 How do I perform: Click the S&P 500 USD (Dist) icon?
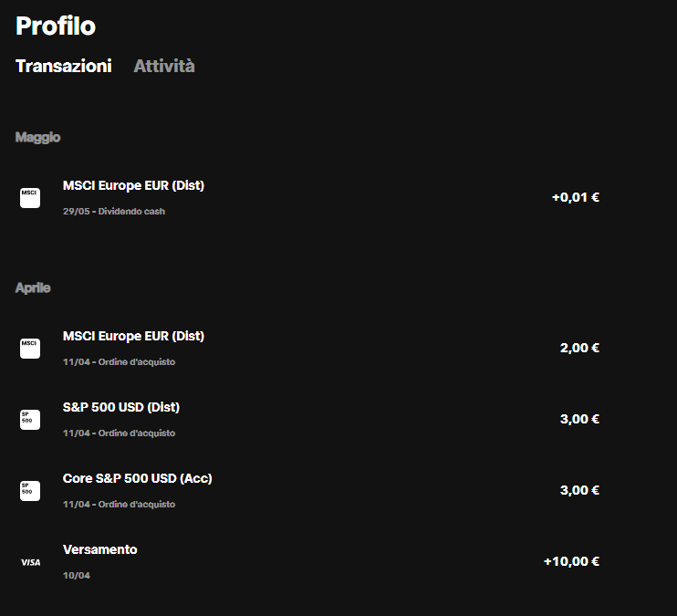(x=30, y=420)
